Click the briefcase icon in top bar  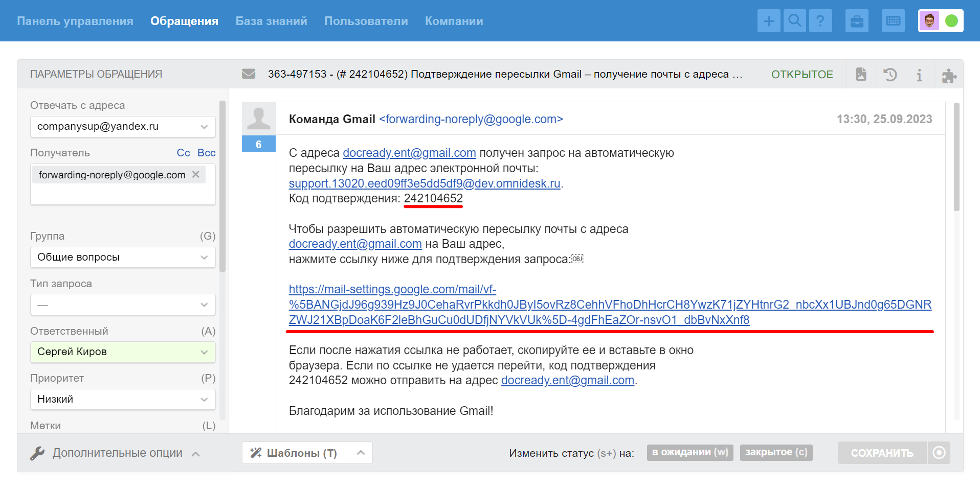(x=857, y=21)
